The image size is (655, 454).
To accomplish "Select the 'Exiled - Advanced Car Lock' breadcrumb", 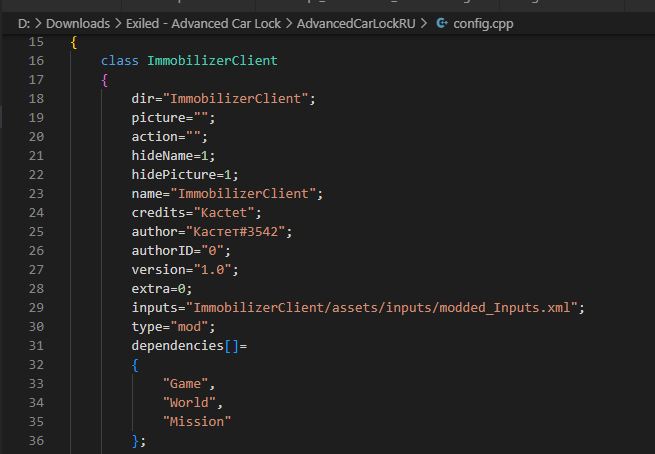I will click(x=203, y=23).
